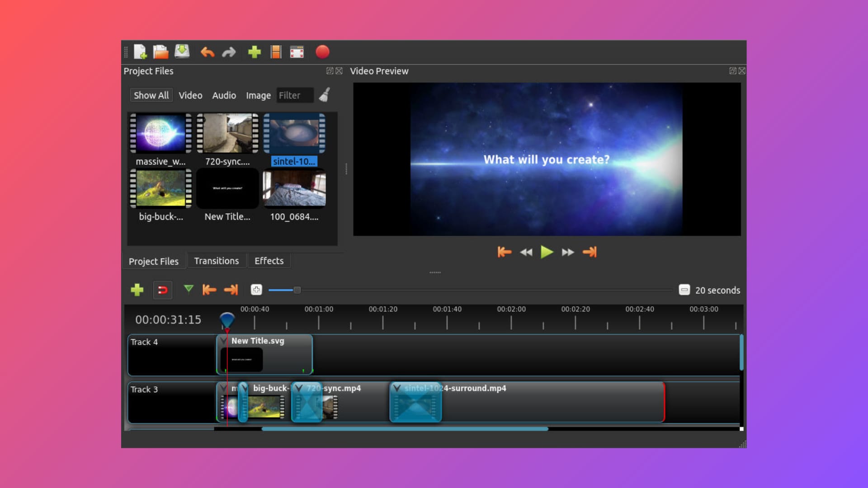
Task: Float the Video Preview panel
Action: click(x=733, y=71)
